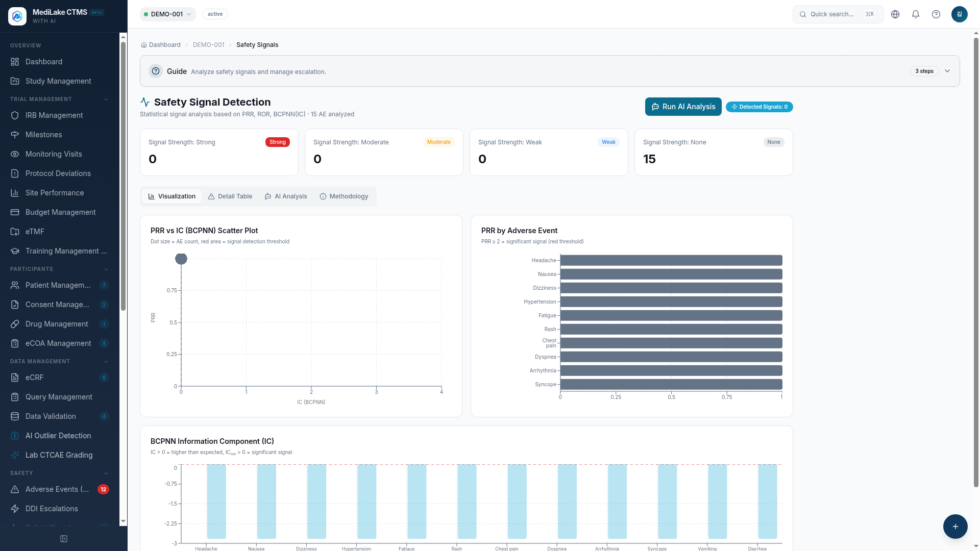
Task: Click the language globe icon
Action: pyautogui.click(x=895, y=14)
